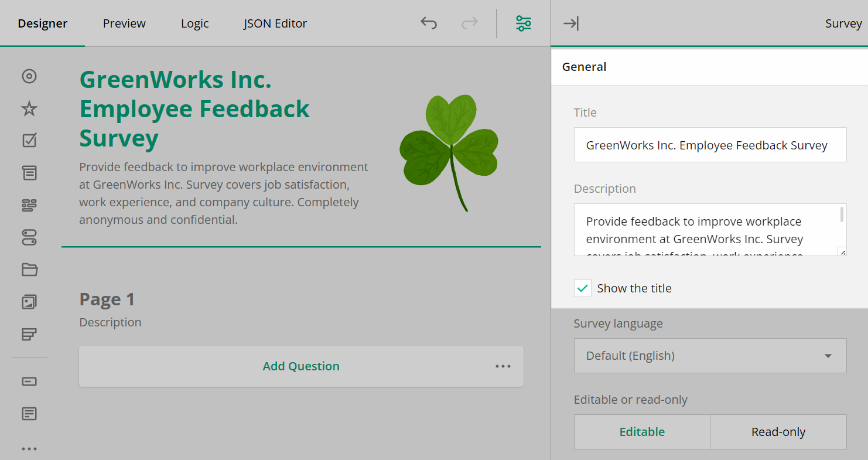Viewport: 868px width, 460px height.
Task: Switch survey mode to Read-only
Action: coord(778,431)
